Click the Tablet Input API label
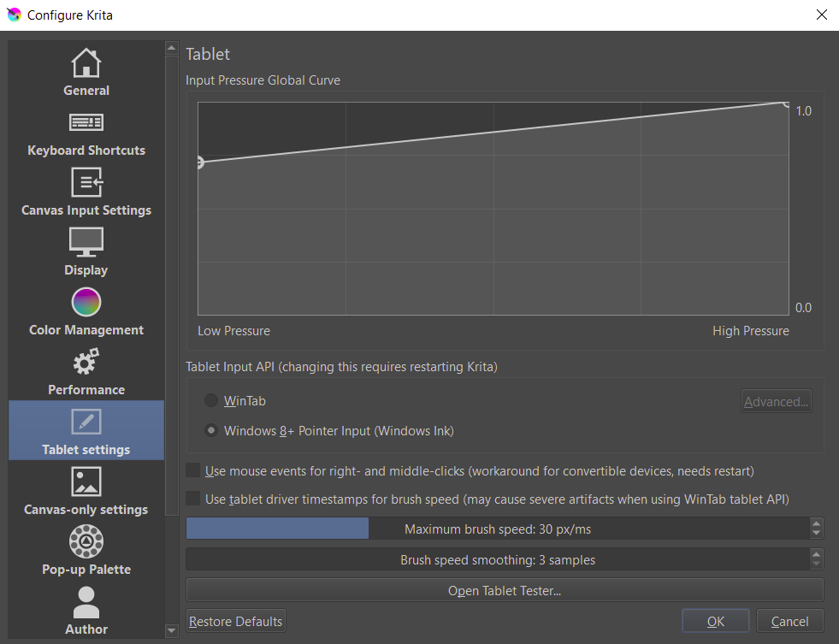 (341, 367)
